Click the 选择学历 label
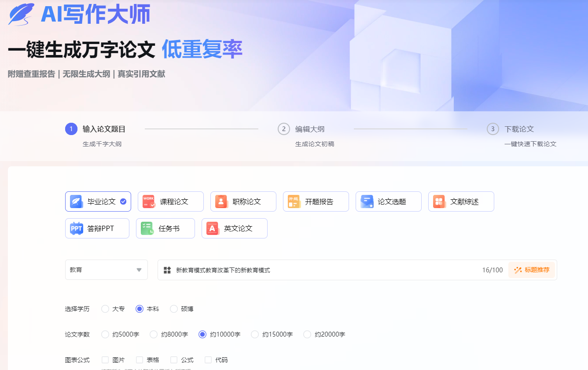This screenshot has height=370, width=588. [x=77, y=309]
